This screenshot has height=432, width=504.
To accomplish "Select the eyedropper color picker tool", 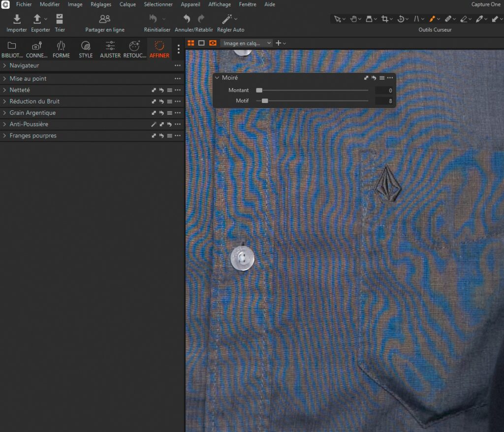I will 479,19.
